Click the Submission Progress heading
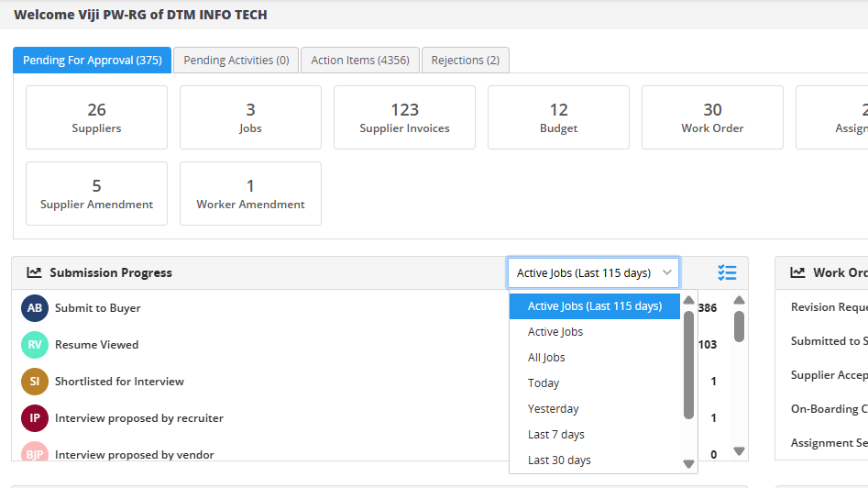Viewport: 868px width, 488px height. click(x=111, y=272)
